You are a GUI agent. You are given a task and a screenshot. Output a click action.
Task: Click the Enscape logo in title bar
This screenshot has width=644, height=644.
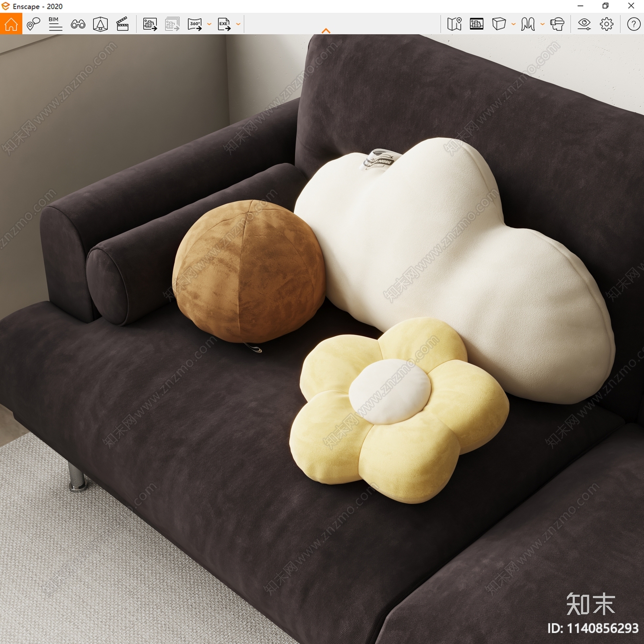(x=6, y=6)
